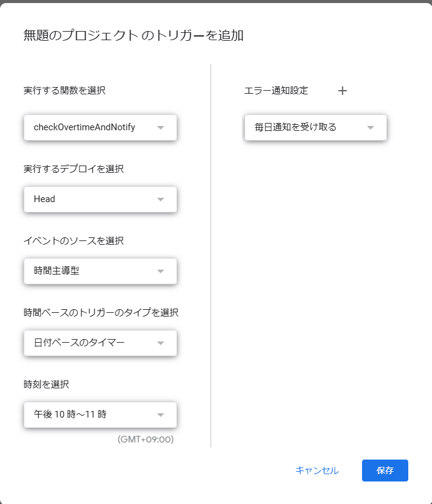Click the 実行する関数を選択 label
This screenshot has width=432, height=504.
[x=64, y=90]
